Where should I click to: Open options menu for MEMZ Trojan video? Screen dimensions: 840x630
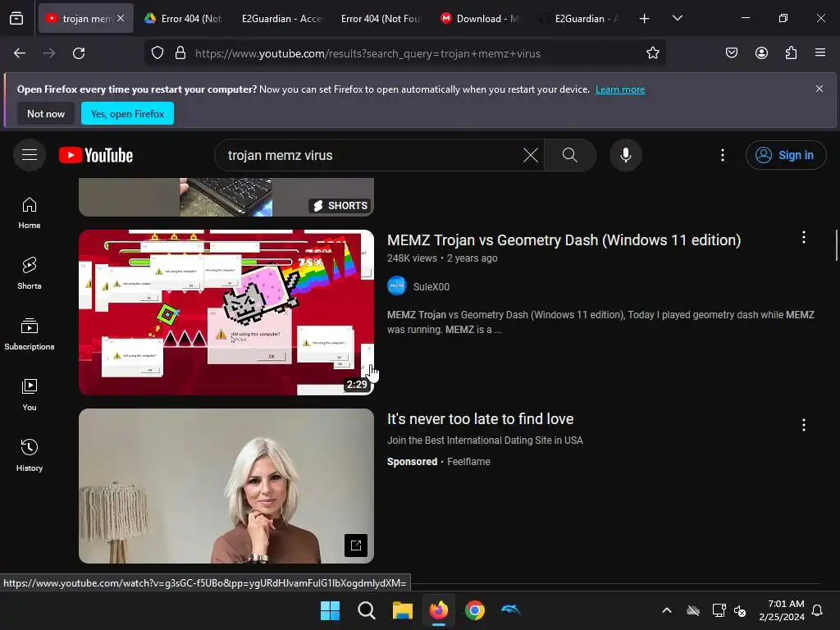(804, 237)
